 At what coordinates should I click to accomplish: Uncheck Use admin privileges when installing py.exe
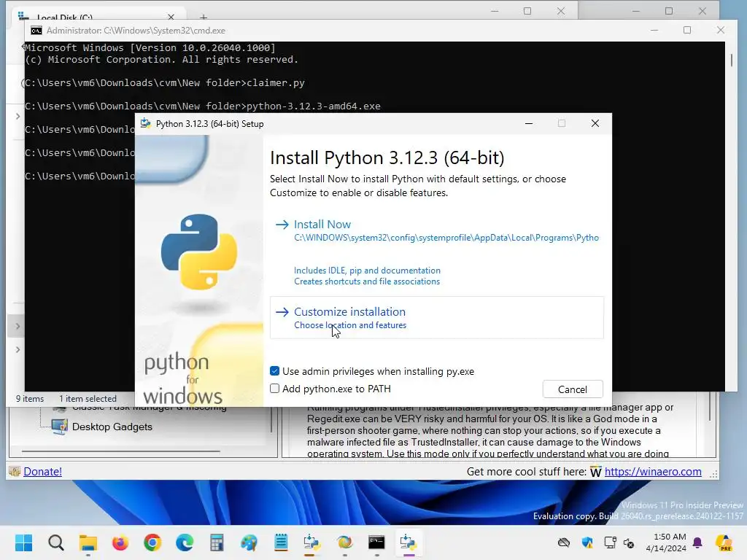pyautogui.click(x=274, y=371)
